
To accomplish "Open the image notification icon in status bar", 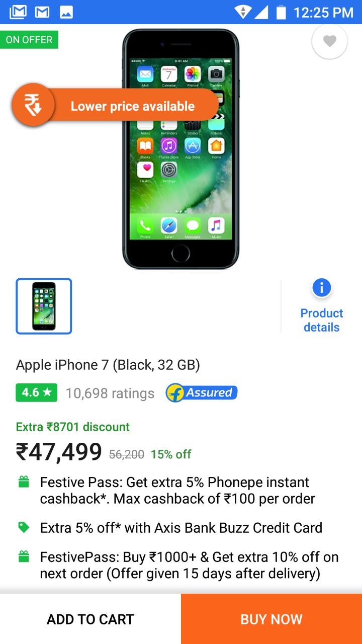I will click(x=66, y=12).
